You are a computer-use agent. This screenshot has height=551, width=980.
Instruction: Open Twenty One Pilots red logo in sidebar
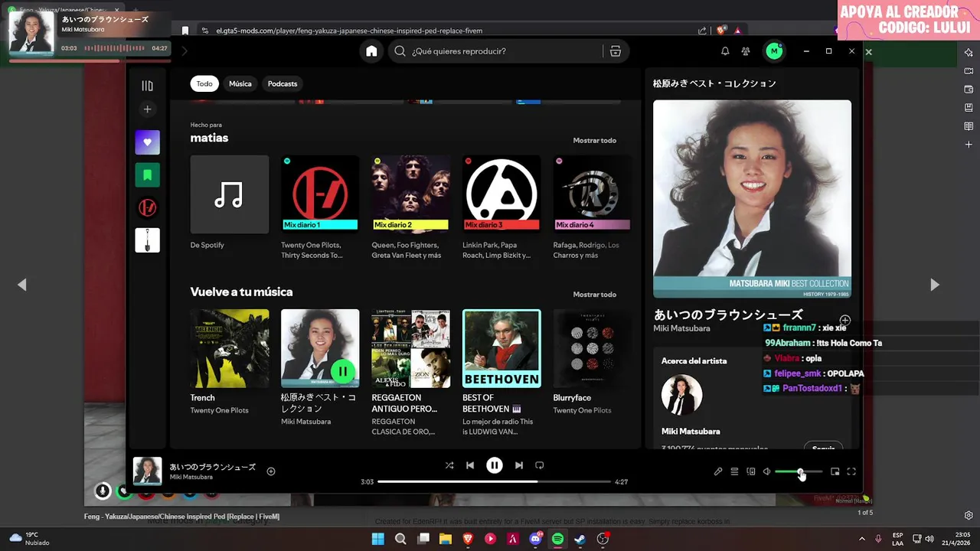(148, 207)
